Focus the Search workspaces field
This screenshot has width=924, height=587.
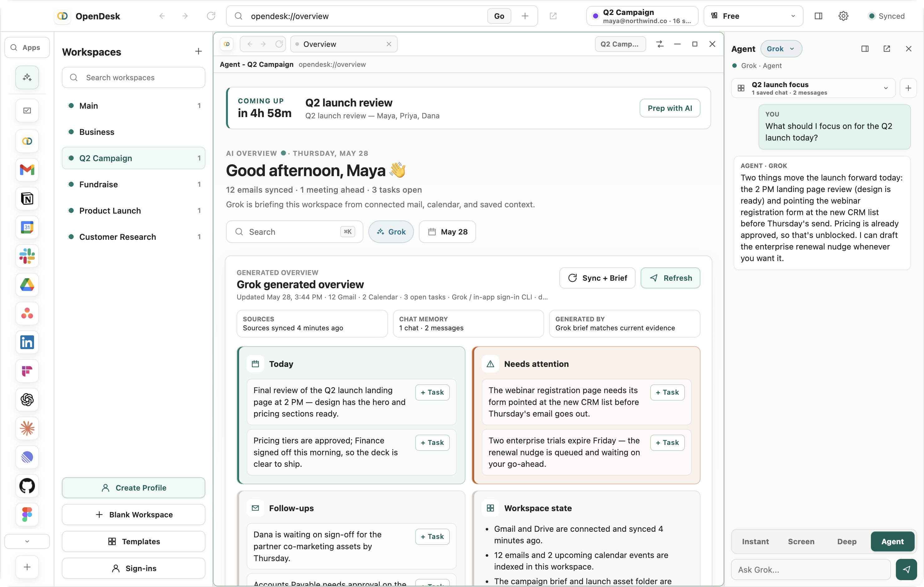point(134,77)
